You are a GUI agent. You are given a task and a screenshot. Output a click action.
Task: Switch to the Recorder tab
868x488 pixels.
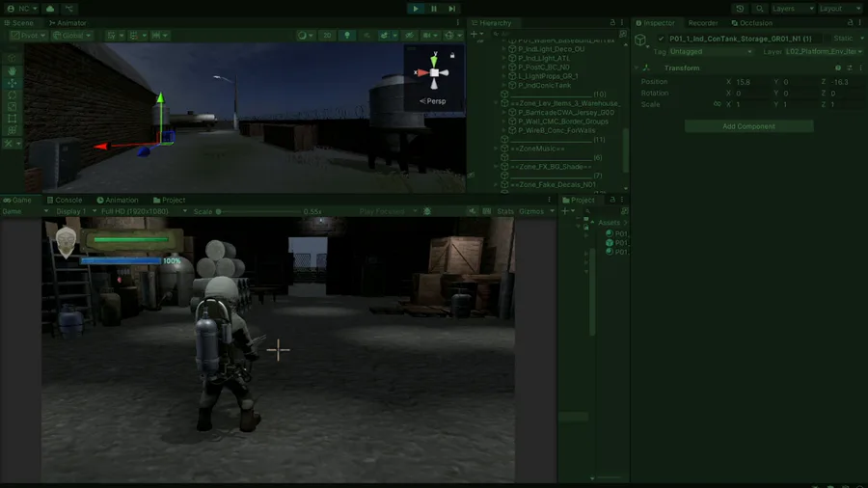coord(703,23)
